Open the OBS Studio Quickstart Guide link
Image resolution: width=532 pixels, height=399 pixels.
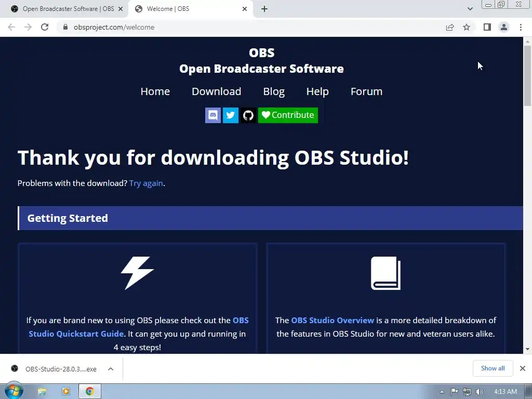click(x=138, y=327)
